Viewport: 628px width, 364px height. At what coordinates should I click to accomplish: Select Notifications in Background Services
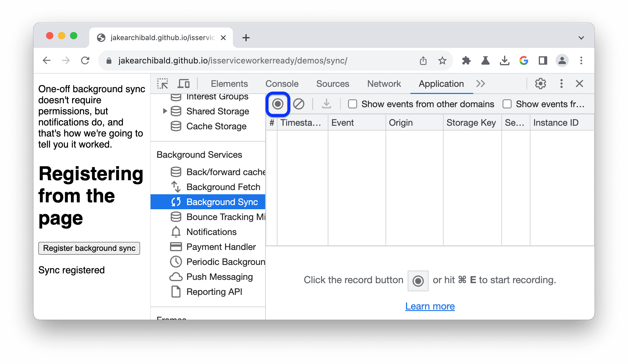tap(211, 232)
